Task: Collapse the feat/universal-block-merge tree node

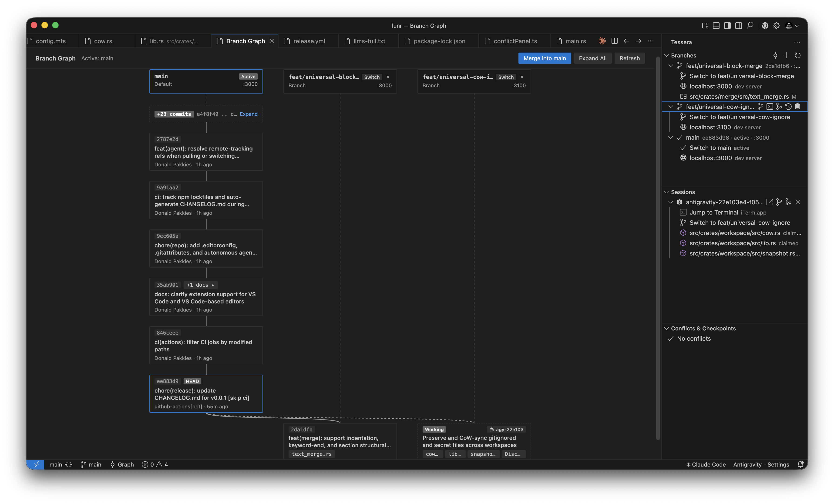Action: click(670, 66)
